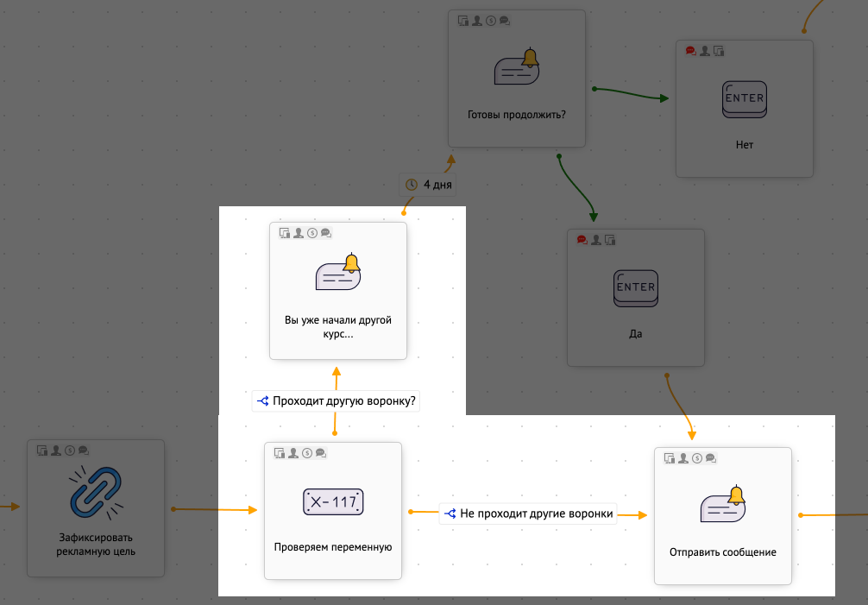The image size is (868, 605).
Task: Click the copy icon on 'Вы уже начали другой курс' block
Action: (285, 233)
